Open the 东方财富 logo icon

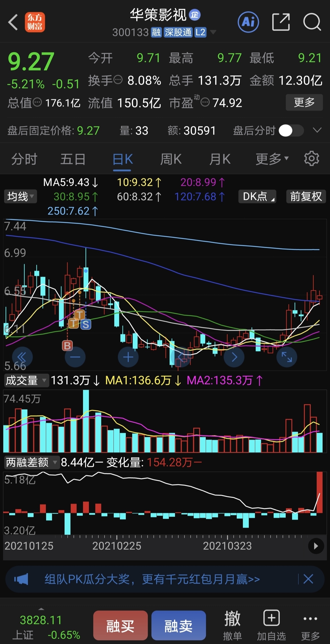pos(35,22)
